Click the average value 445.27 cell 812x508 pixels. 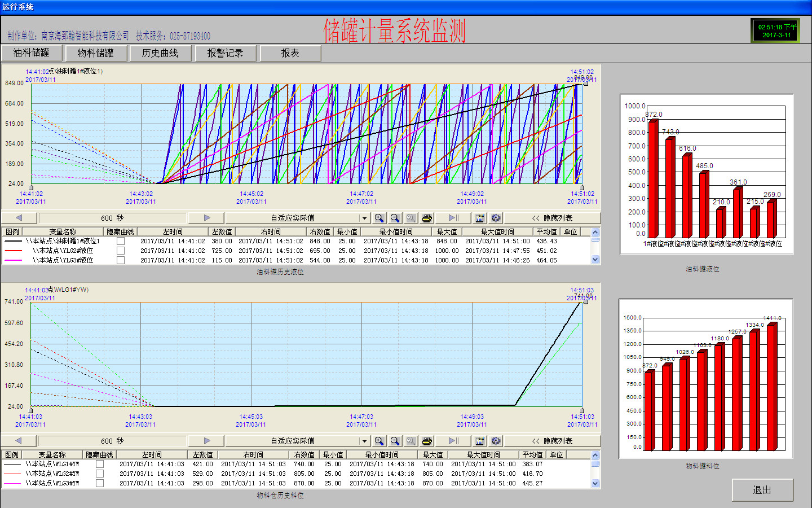pos(532,483)
